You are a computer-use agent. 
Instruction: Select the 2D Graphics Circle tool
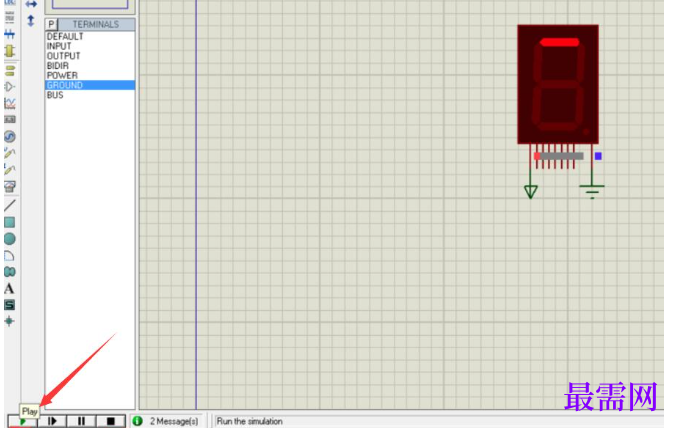pos(9,239)
